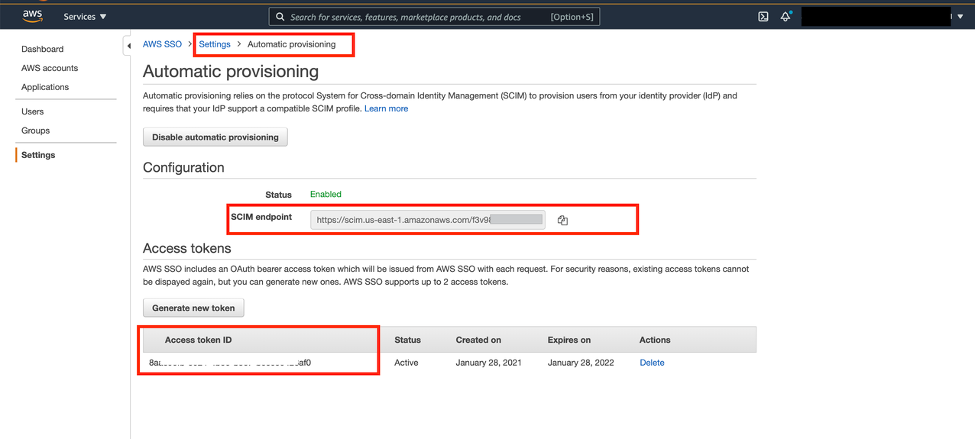The width and height of the screenshot is (977, 439).
Task: Click the Access token ID column header
Action: 199,340
